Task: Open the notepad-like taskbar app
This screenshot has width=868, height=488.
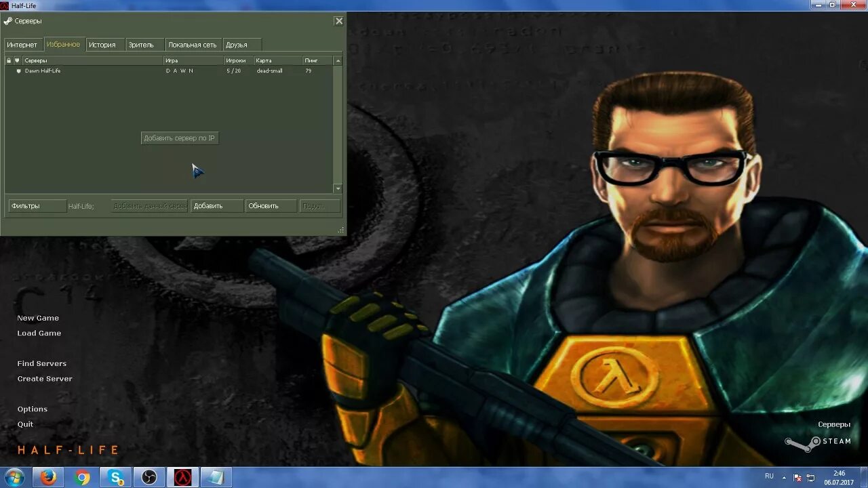Action: point(216,478)
